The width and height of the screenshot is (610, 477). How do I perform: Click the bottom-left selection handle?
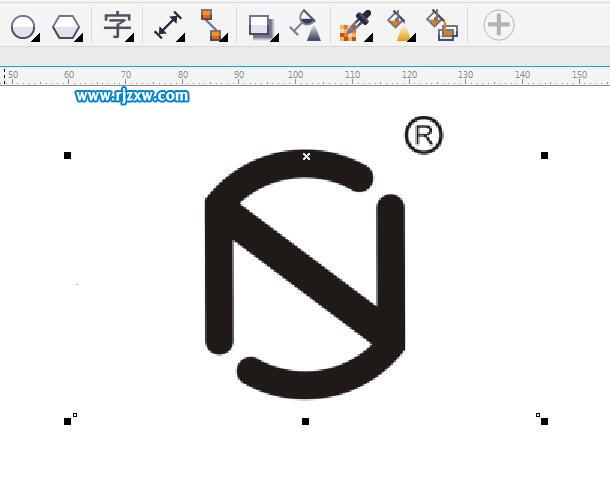67,421
